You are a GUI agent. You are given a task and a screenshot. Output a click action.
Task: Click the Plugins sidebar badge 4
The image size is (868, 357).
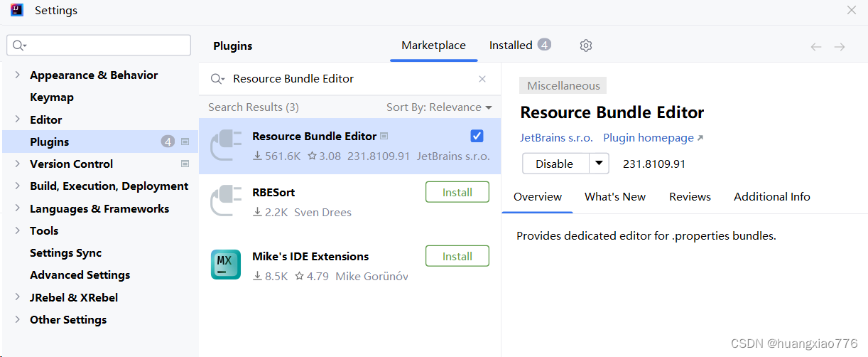[x=168, y=142]
